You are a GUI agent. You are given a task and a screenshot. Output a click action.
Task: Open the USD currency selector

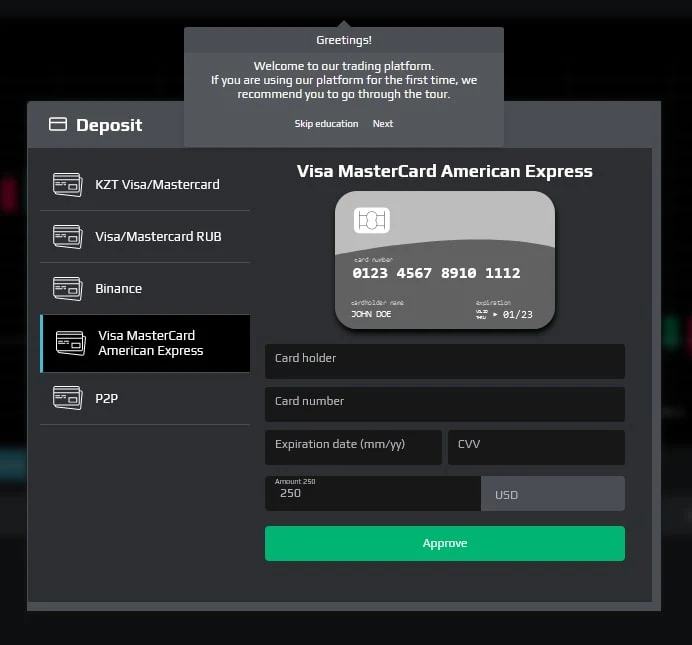click(x=553, y=493)
